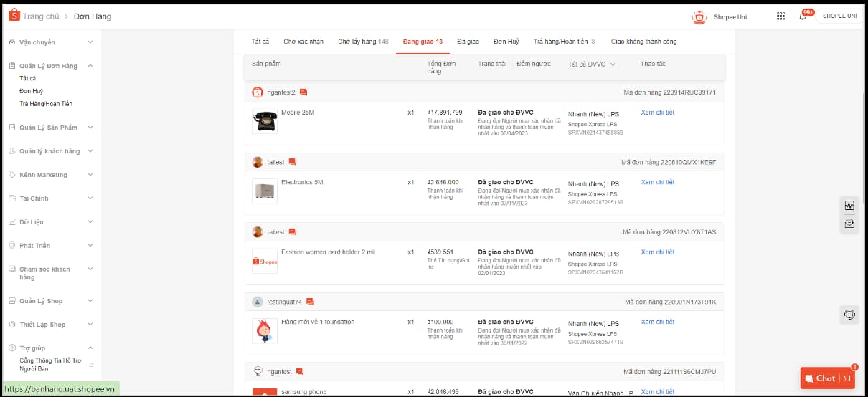Open the headset support icon
Screen dimensions: 868x397
point(849,315)
